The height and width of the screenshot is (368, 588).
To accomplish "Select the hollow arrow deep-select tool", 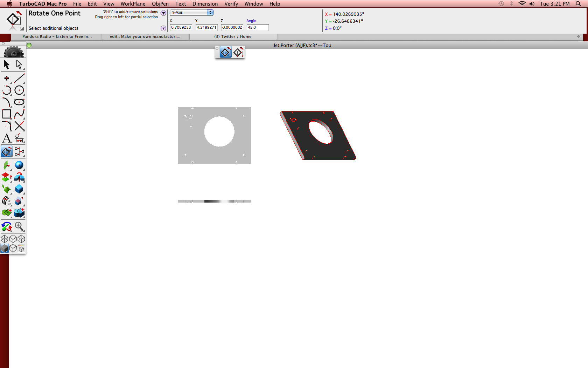I will [x=19, y=65].
